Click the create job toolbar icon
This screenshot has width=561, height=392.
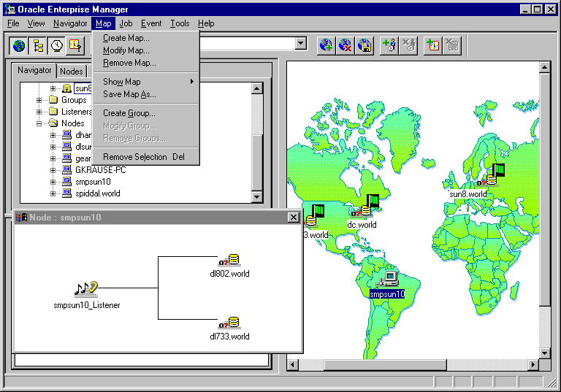389,45
